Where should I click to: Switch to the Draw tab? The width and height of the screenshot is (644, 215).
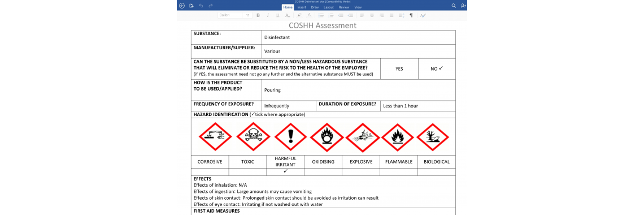pos(315,7)
